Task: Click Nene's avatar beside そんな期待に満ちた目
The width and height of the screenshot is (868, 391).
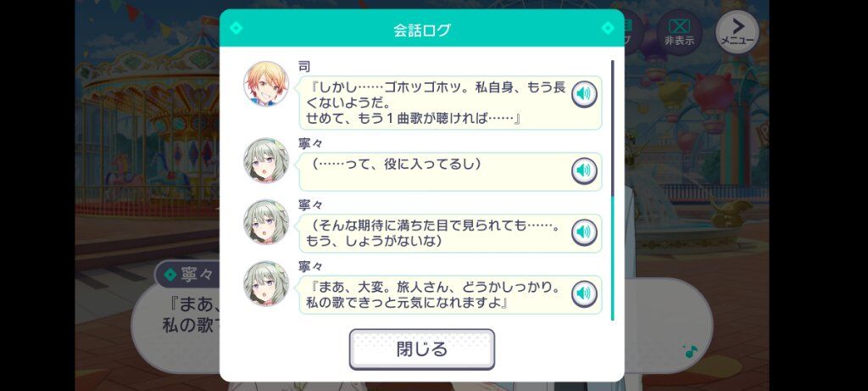Action: pyautogui.click(x=266, y=222)
